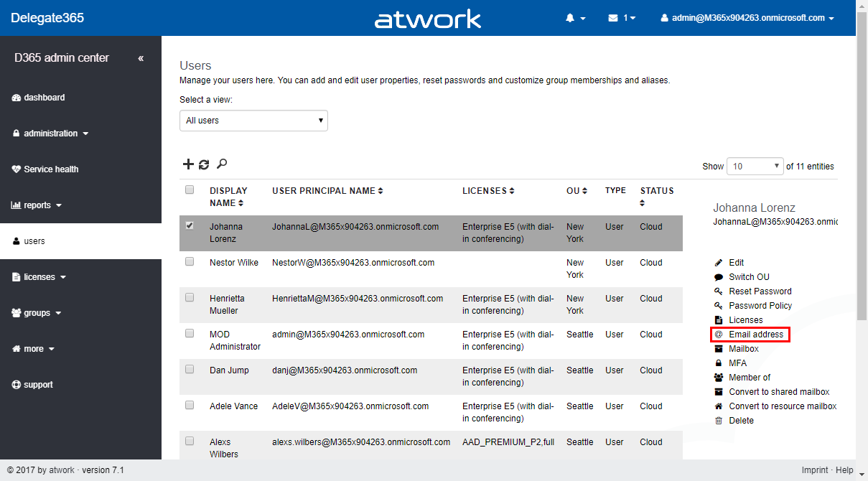Viewport: 868px width, 481px height.
Task: Click the add user plus icon
Action: pos(188,164)
